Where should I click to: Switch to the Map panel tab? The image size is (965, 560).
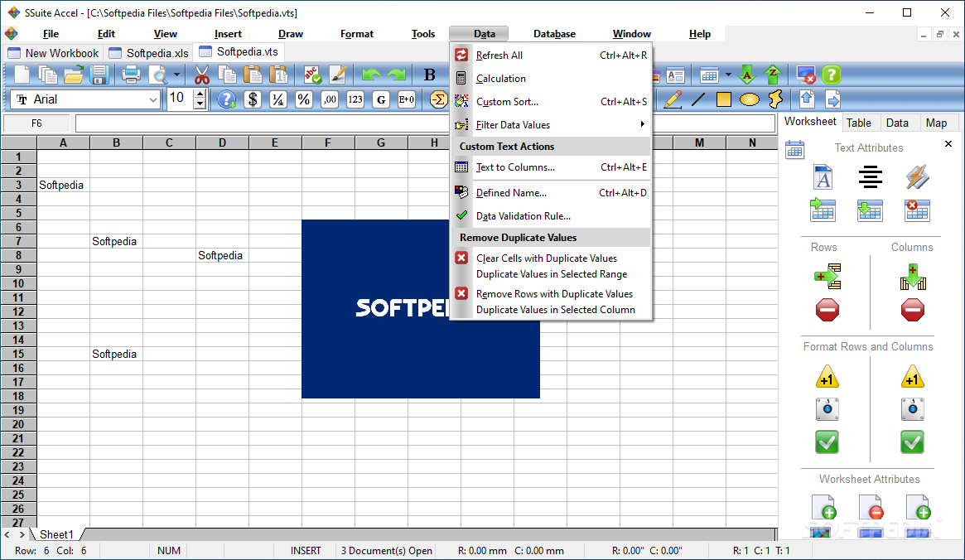pyautogui.click(x=936, y=123)
